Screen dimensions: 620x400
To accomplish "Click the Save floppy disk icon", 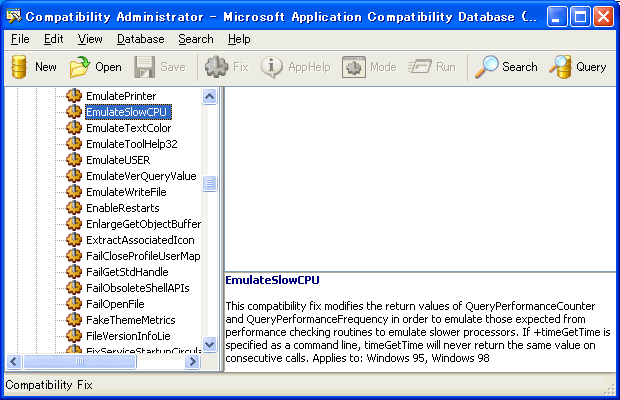I will [x=144, y=67].
